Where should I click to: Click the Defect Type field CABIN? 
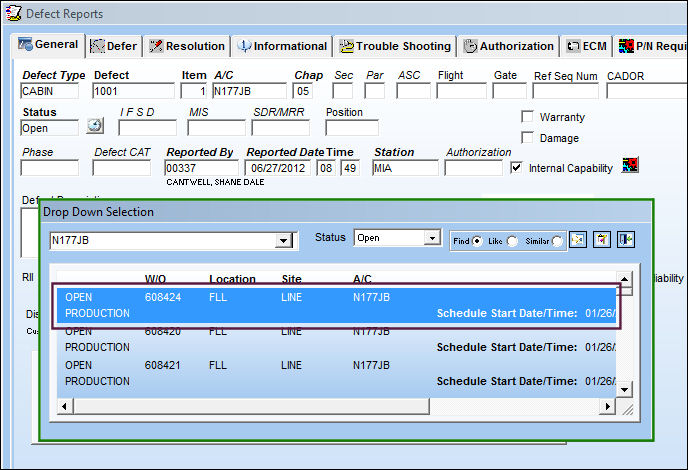(50, 91)
